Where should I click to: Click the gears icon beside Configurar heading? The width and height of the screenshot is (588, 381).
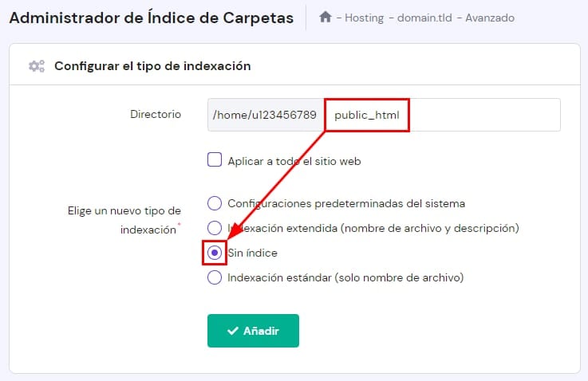(37, 66)
